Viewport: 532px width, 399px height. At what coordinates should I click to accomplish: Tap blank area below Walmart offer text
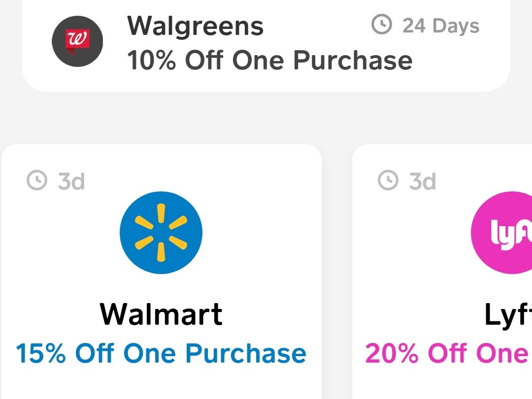(x=161, y=383)
